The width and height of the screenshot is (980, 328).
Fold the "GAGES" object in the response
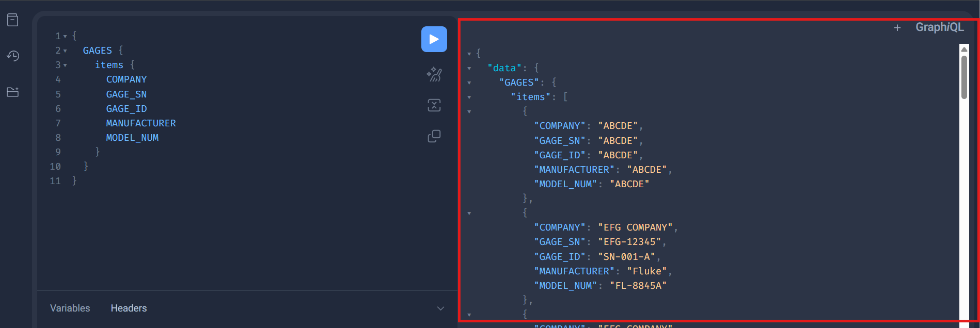[469, 83]
